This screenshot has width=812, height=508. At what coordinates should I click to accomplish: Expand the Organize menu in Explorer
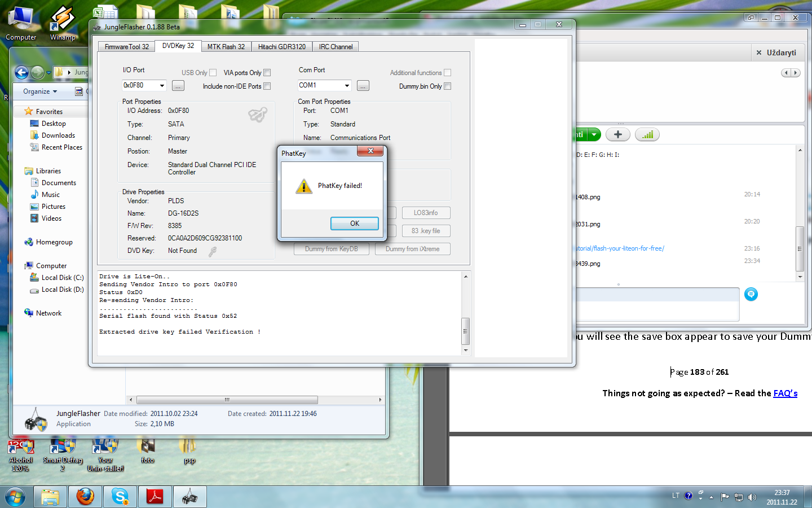pos(40,91)
